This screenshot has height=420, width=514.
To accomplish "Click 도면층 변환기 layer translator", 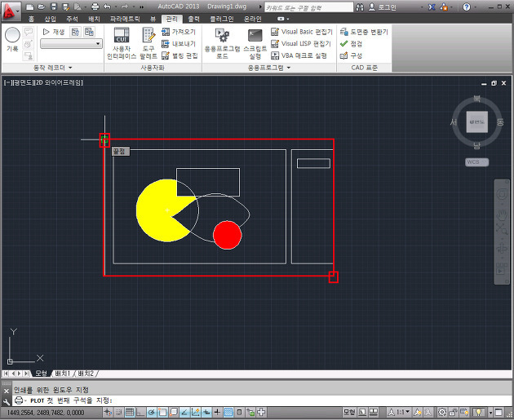I will point(364,32).
